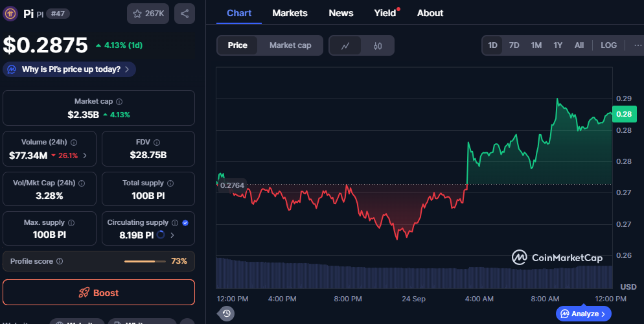Click the 26.1% volume change indicator

(x=65, y=156)
